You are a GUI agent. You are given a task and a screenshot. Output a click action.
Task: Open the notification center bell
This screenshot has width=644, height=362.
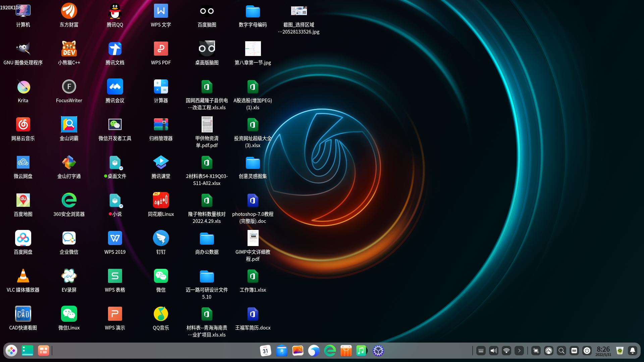pos(633,351)
